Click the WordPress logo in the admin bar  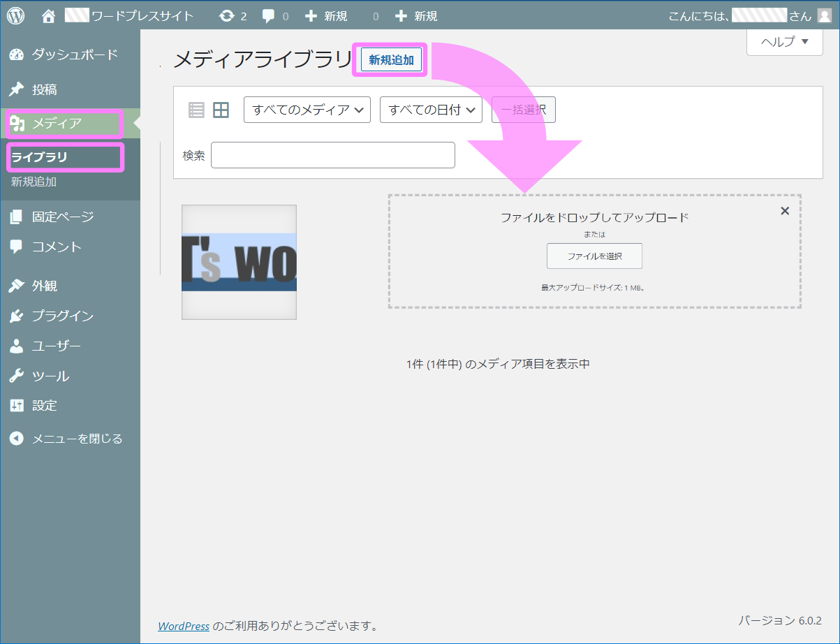click(15, 15)
